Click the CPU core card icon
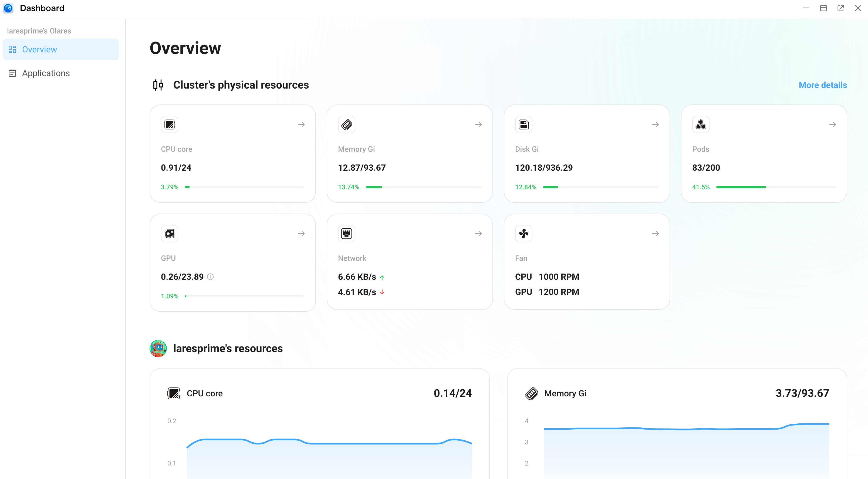This screenshot has height=479, width=868. (170, 124)
